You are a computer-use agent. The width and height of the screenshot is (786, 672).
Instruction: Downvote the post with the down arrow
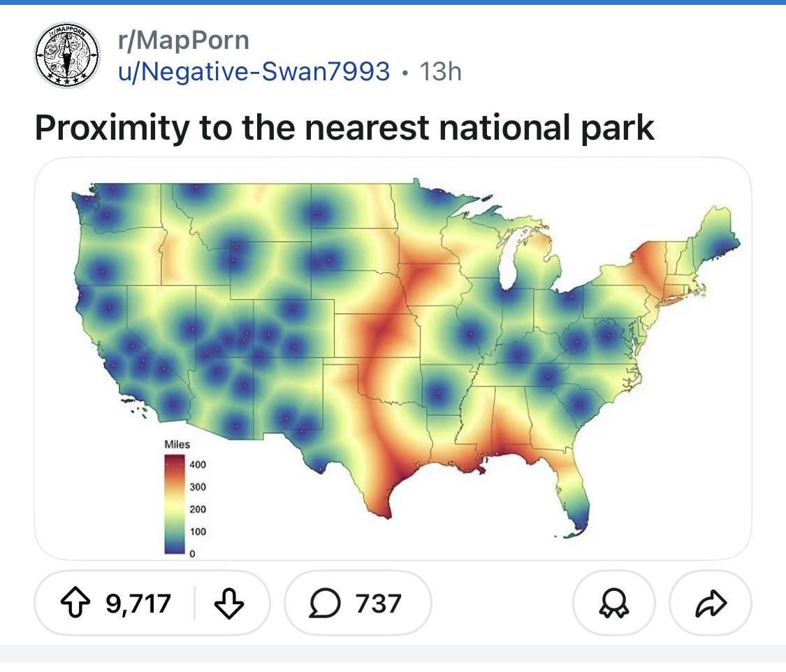pos(229,602)
